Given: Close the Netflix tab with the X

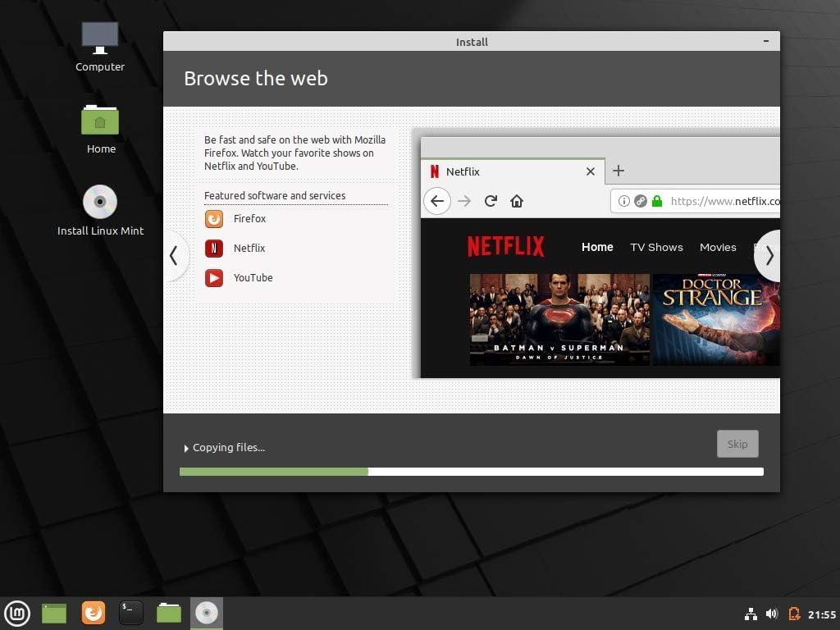Looking at the screenshot, I should pyautogui.click(x=591, y=171).
